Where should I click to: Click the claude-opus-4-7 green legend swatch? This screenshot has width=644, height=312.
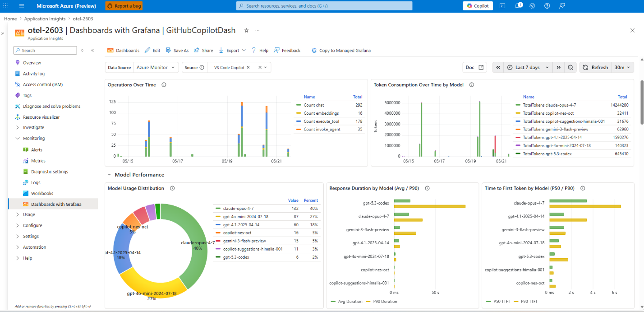tap(218, 208)
